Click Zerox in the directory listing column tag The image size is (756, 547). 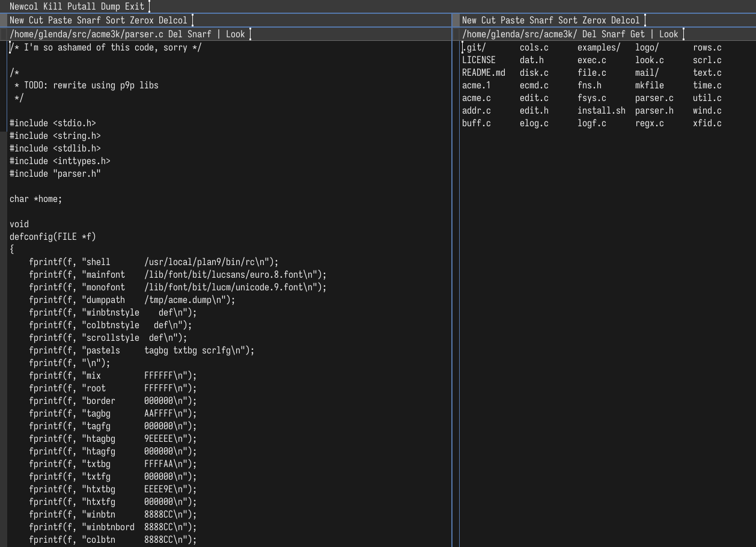pos(594,20)
